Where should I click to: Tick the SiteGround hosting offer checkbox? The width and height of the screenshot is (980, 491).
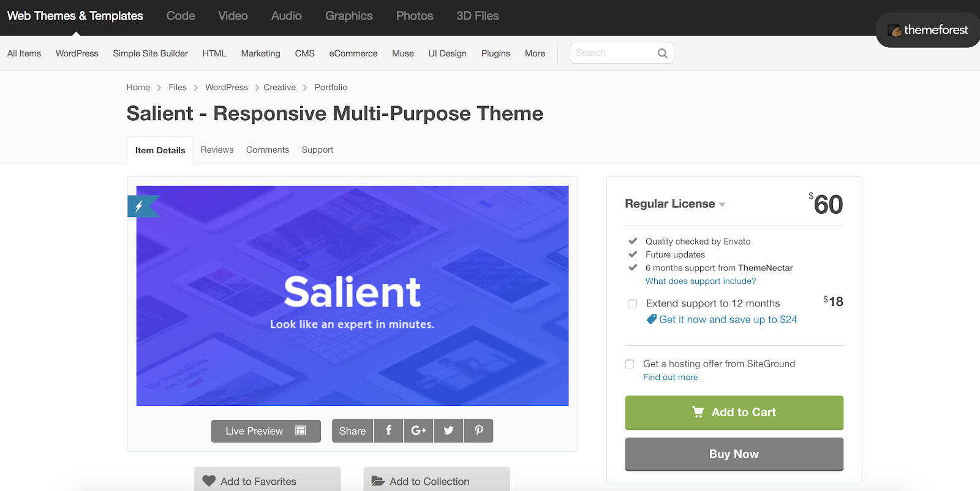(630, 364)
